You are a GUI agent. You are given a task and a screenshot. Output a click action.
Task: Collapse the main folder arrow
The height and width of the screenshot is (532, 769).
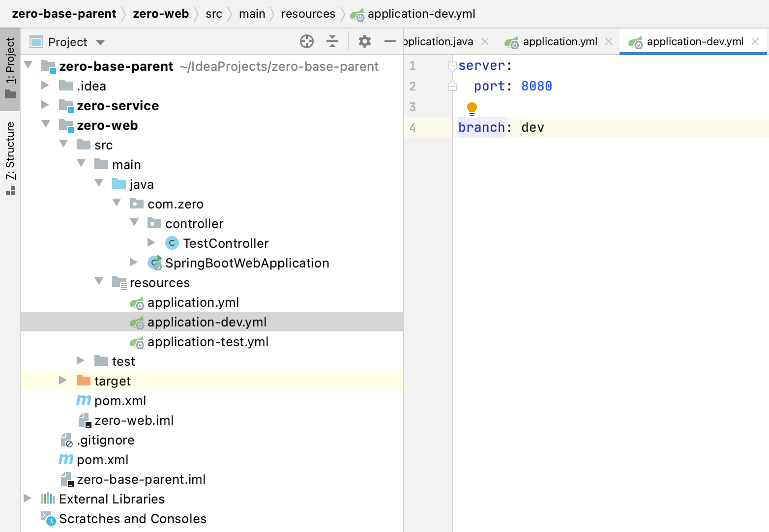click(x=81, y=163)
